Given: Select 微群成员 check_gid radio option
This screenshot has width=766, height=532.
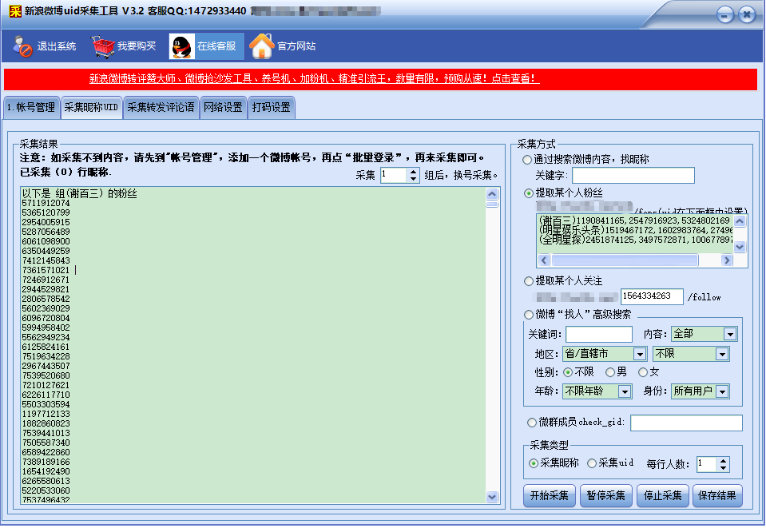Looking at the screenshot, I should coord(531,422).
